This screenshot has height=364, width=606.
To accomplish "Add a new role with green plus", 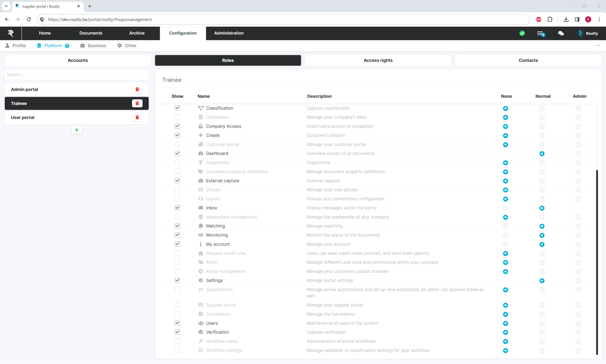I will pyautogui.click(x=77, y=130).
